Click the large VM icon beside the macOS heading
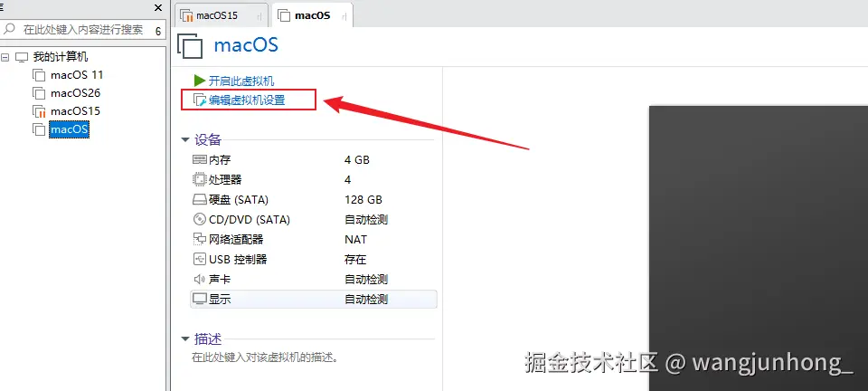The image size is (868, 391). (x=191, y=45)
